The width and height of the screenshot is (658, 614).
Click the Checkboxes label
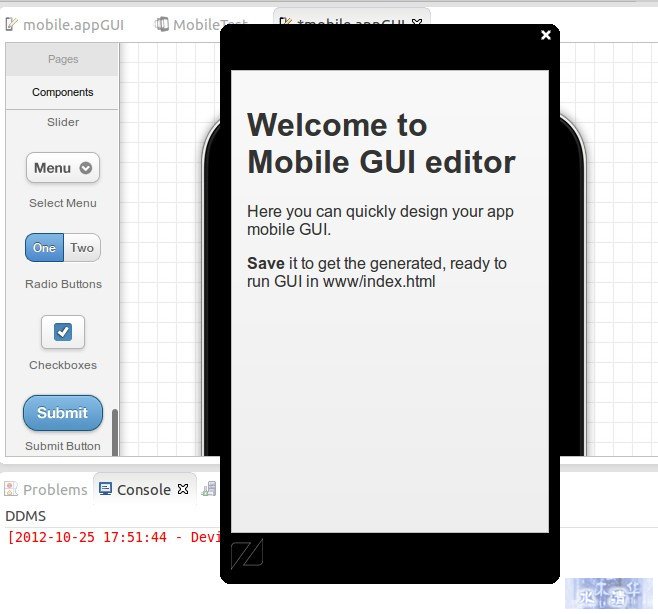[x=63, y=365]
